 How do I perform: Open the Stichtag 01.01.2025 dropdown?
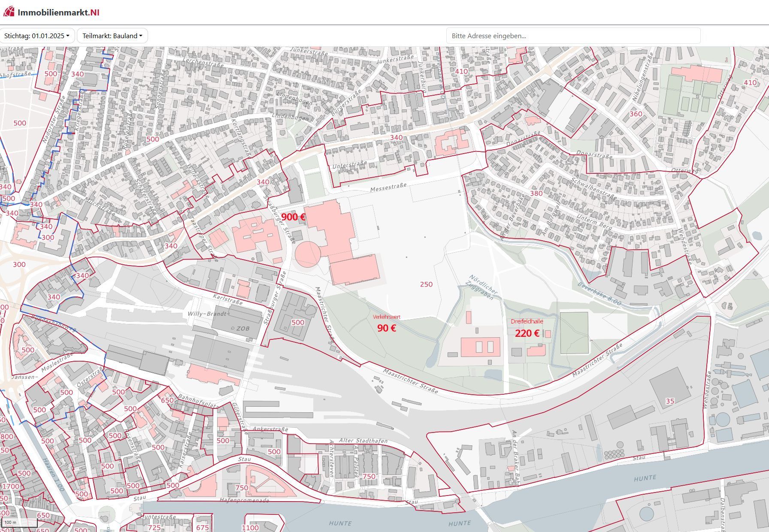coord(37,36)
